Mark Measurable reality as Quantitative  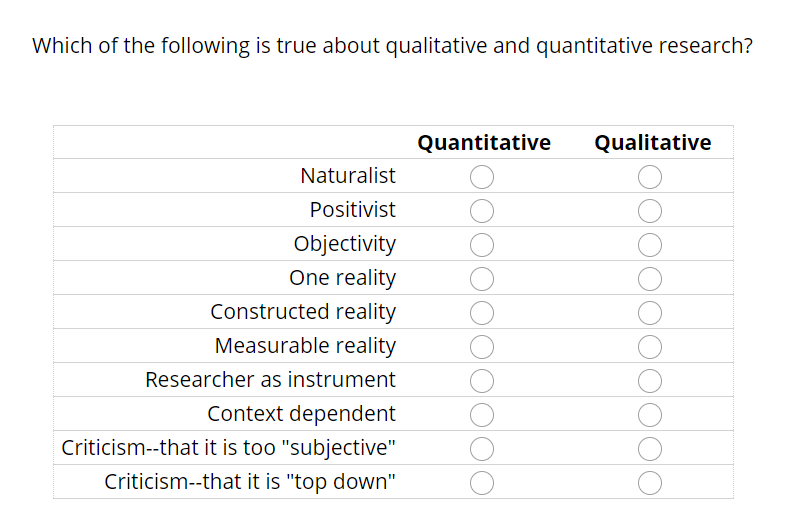[x=482, y=347]
